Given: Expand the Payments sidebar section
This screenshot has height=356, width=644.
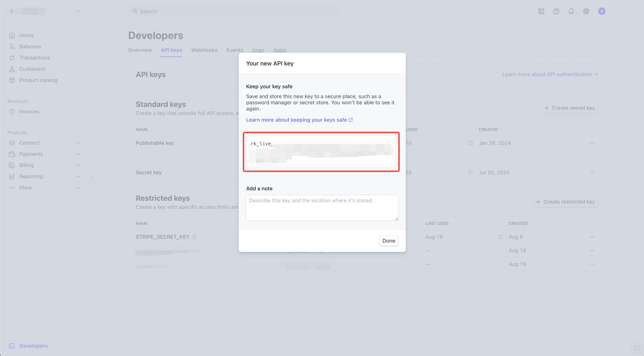Looking at the screenshot, I should tap(78, 154).
